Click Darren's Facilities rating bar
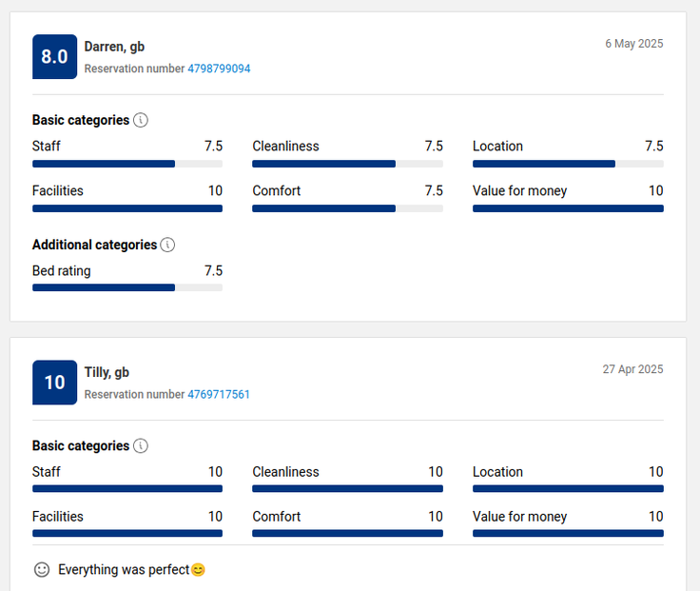This screenshot has width=700, height=591. point(127,208)
